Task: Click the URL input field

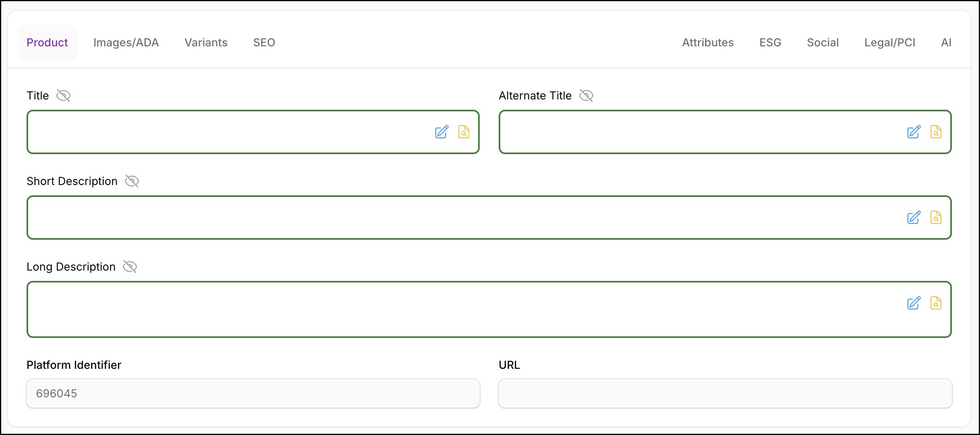Action: click(x=725, y=393)
